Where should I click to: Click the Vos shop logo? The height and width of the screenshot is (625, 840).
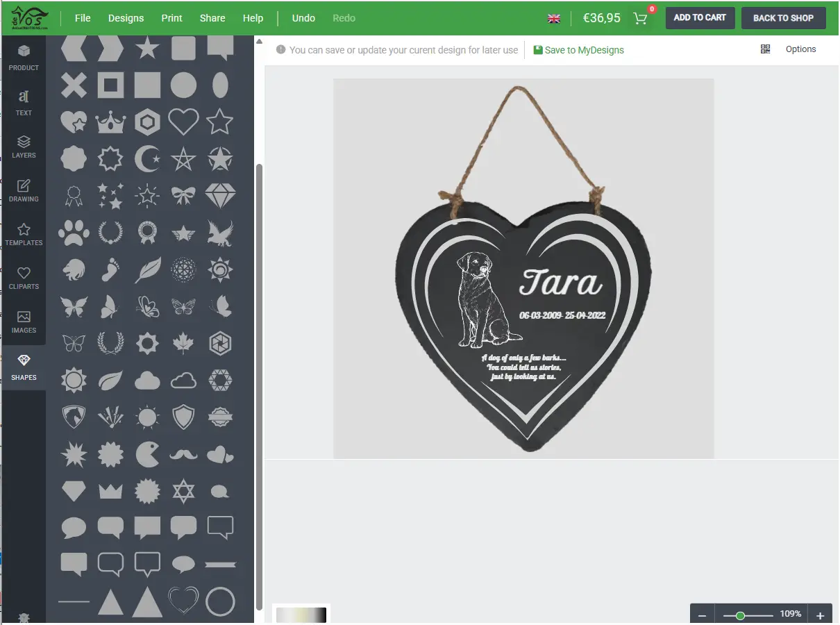(x=30, y=17)
